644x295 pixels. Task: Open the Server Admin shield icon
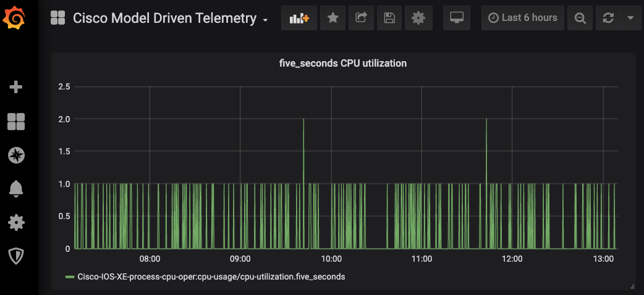click(16, 256)
